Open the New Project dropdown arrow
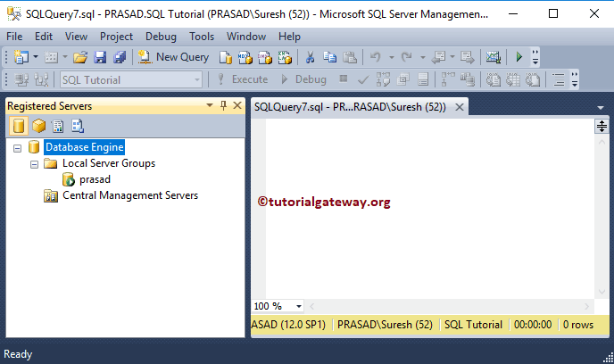Viewport: 614px width, 364px height. click(36, 57)
